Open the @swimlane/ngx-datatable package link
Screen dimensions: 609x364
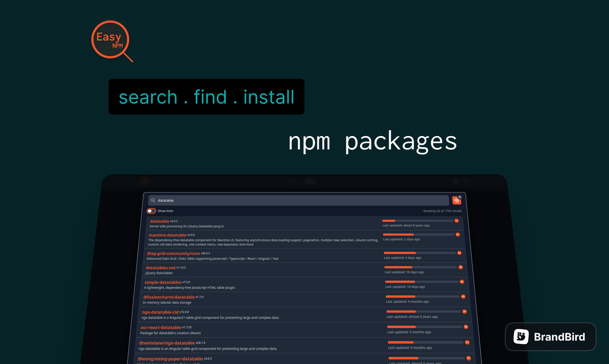pos(167,343)
